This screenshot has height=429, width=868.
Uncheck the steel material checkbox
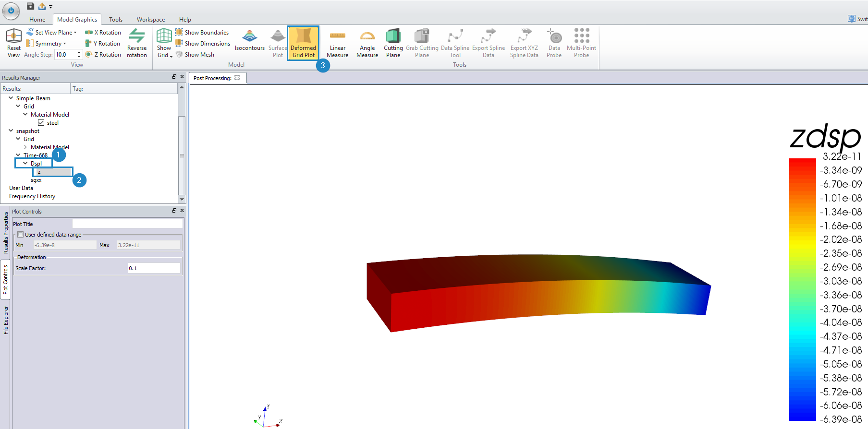coord(41,122)
